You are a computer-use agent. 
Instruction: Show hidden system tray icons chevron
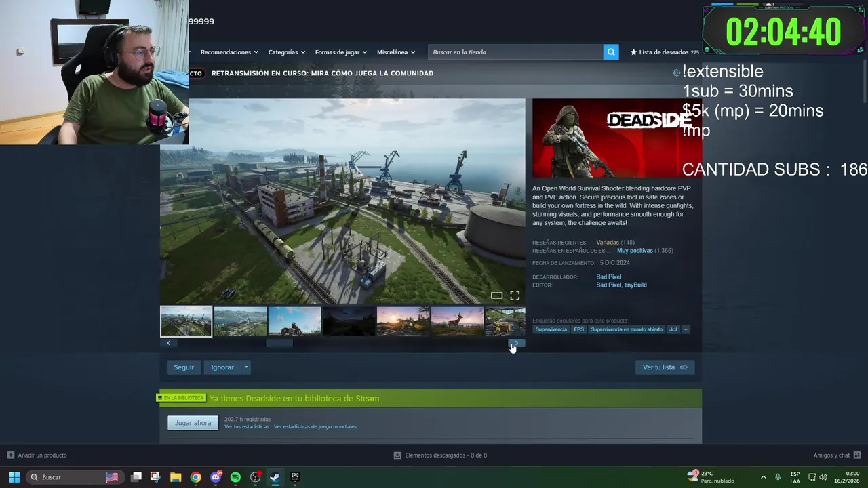point(763,477)
